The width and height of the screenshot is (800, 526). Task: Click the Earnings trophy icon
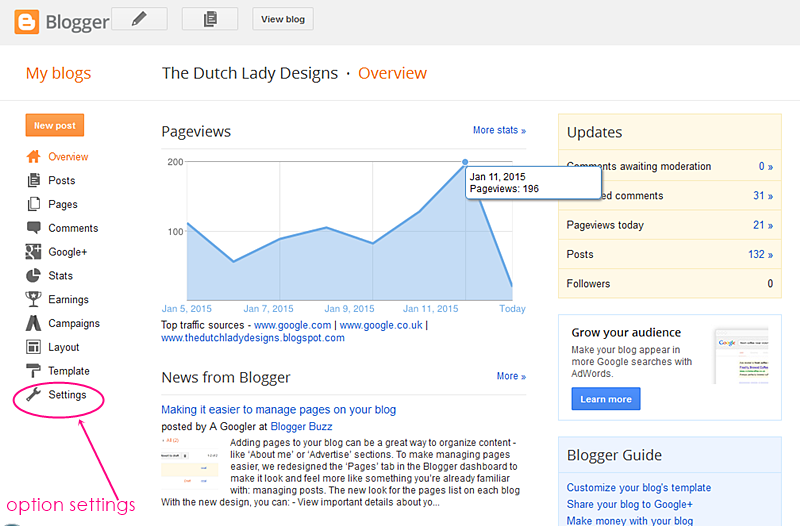33,299
